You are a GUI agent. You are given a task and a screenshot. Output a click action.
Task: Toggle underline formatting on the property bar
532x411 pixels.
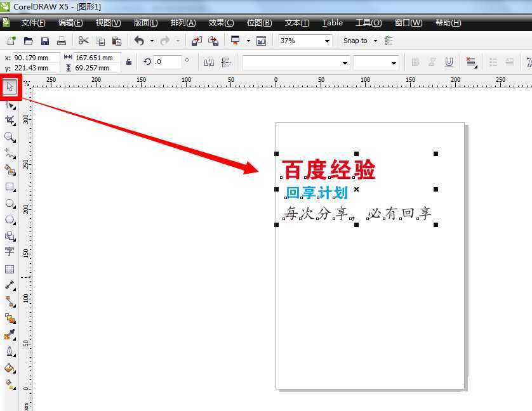[449, 62]
